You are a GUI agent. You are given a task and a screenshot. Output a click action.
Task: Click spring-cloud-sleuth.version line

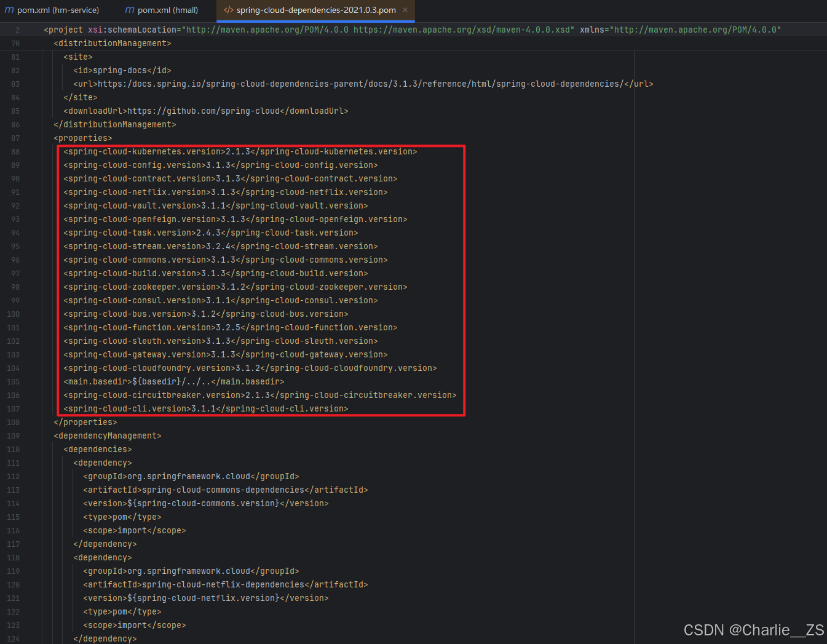(x=221, y=341)
